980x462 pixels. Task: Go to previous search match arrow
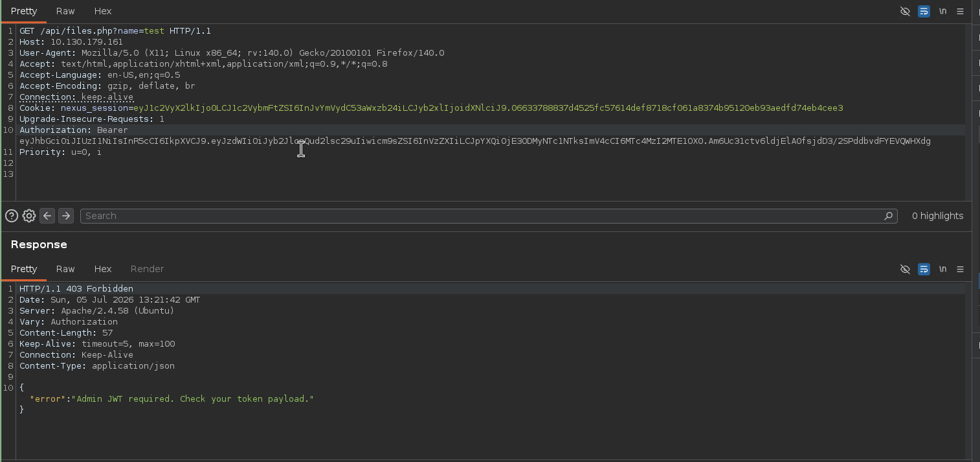pos(47,216)
